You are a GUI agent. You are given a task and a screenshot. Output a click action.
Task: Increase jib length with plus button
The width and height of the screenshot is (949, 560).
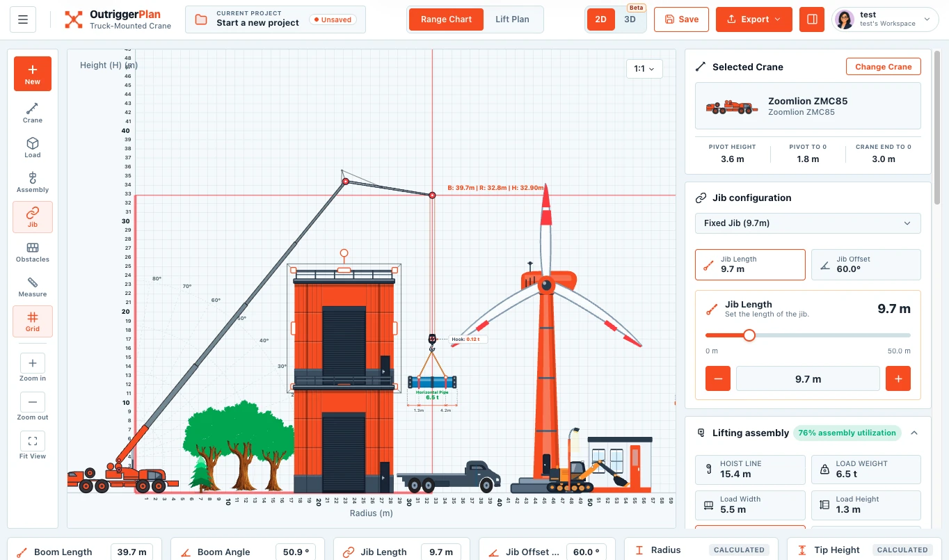[898, 379]
